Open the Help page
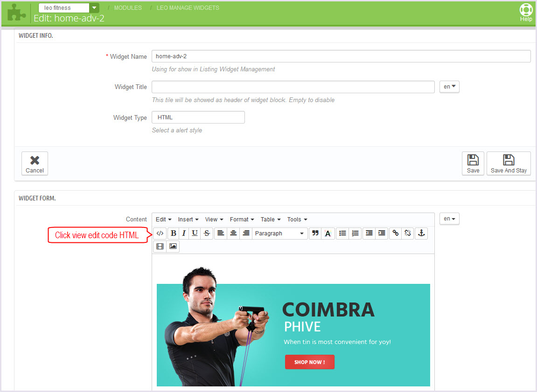This screenshot has width=537, height=392. (x=526, y=13)
